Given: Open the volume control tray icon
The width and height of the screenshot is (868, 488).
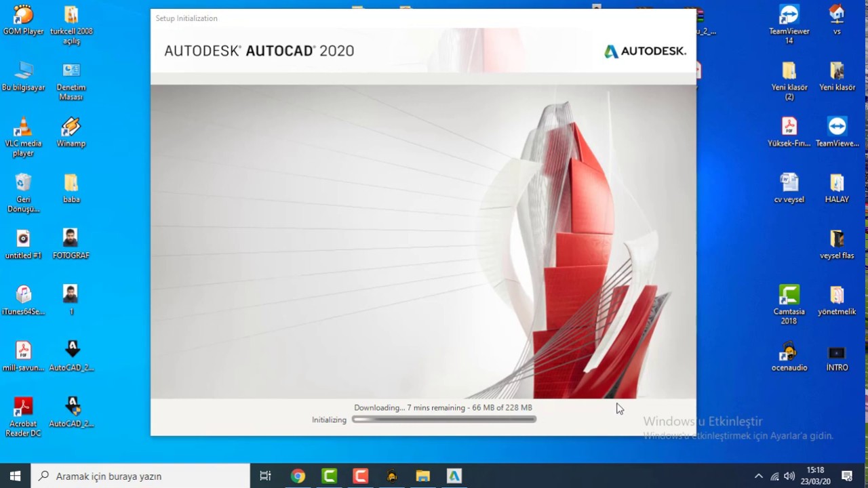Looking at the screenshot, I should tap(789, 476).
